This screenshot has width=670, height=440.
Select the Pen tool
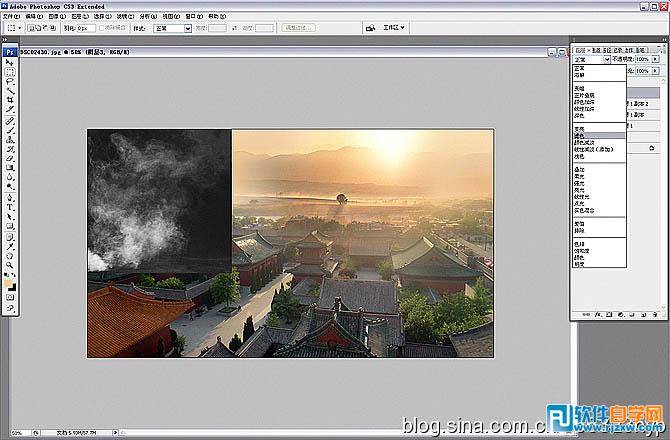click(10, 198)
